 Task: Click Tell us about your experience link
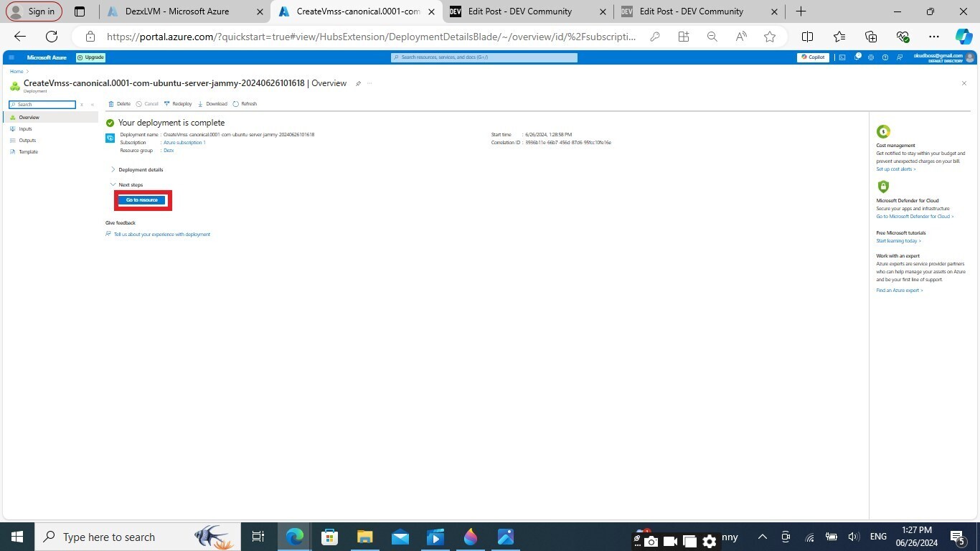click(x=162, y=235)
